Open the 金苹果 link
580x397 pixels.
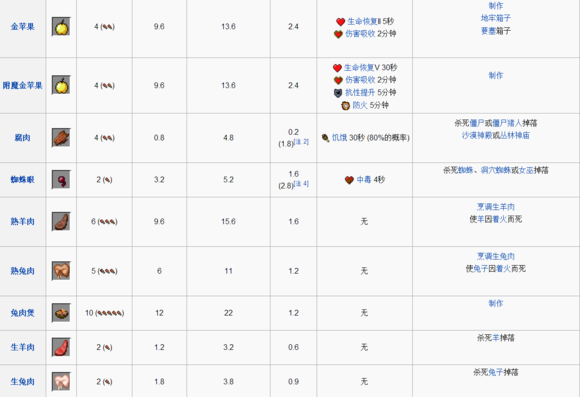[23, 27]
